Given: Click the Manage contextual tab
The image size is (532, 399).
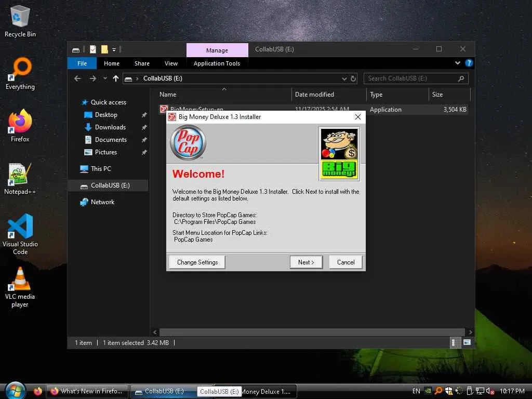Looking at the screenshot, I should (x=217, y=50).
